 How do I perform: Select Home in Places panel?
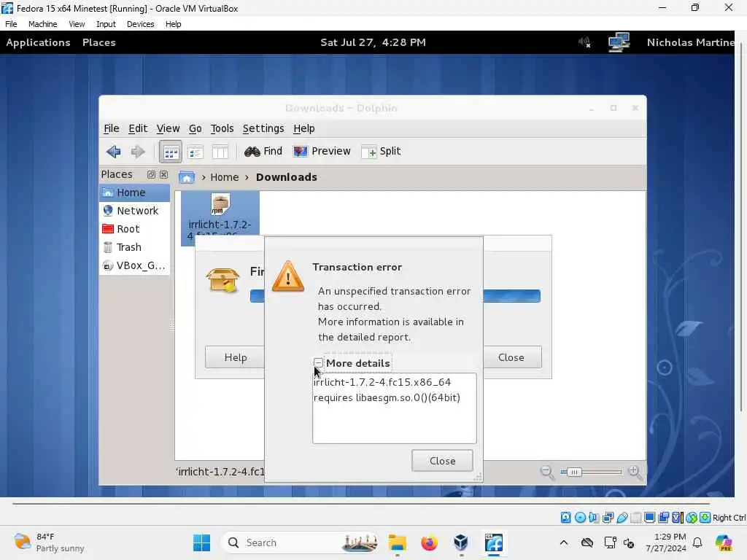pos(134,192)
